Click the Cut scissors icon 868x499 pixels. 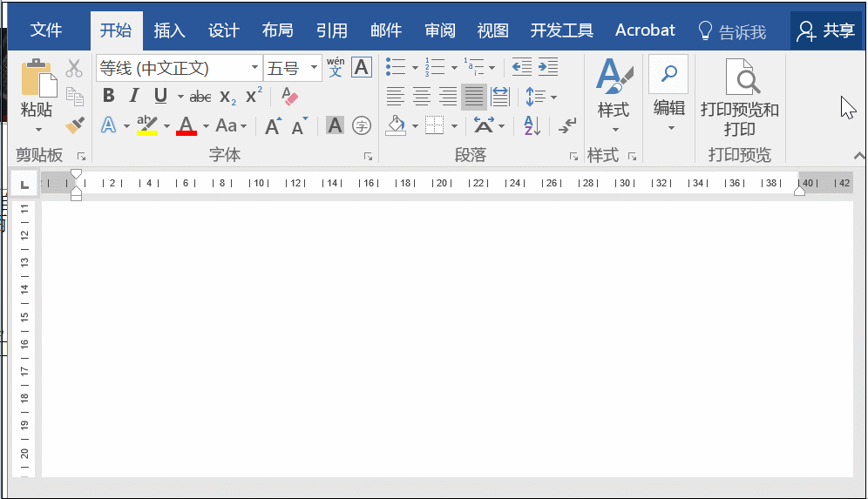tap(73, 69)
